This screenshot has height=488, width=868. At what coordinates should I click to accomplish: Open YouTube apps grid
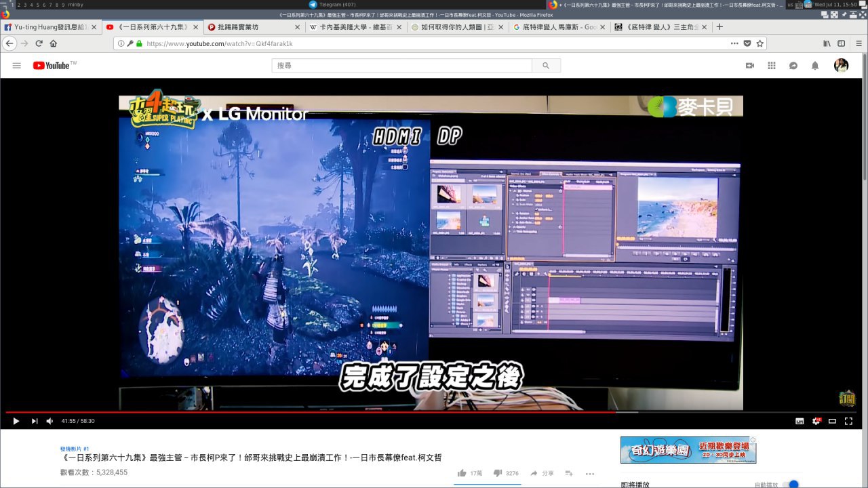click(771, 66)
